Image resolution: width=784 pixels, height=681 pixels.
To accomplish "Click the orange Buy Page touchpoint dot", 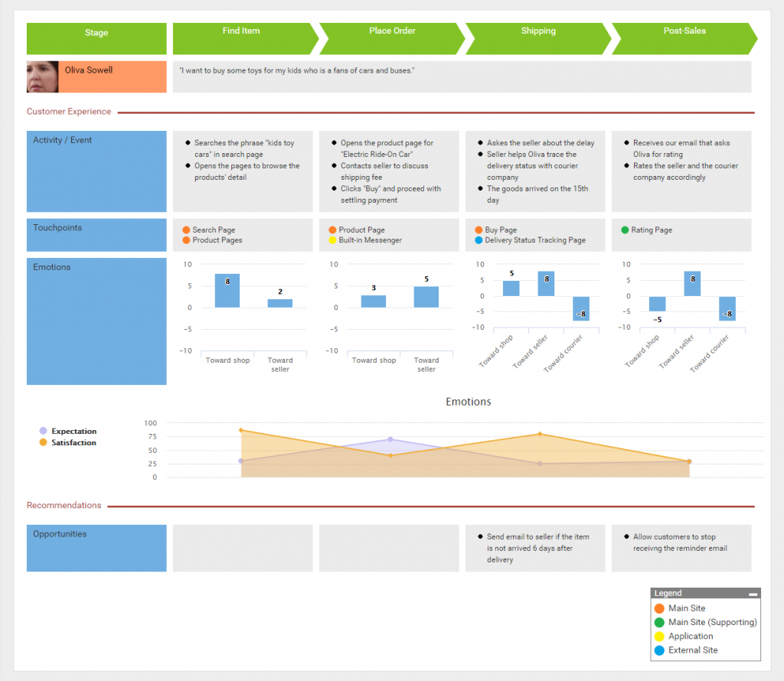I will coord(479,230).
